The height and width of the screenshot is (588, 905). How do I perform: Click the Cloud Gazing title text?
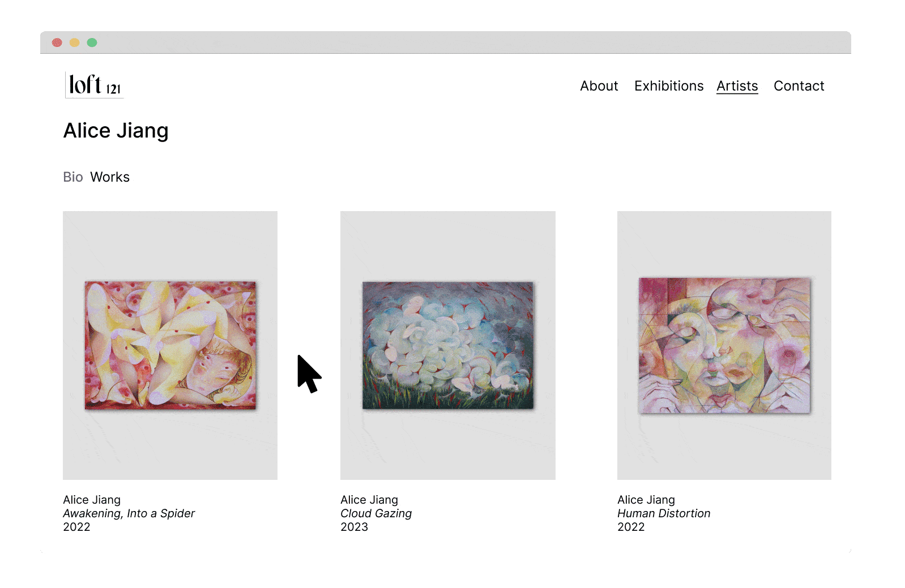click(376, 513)
